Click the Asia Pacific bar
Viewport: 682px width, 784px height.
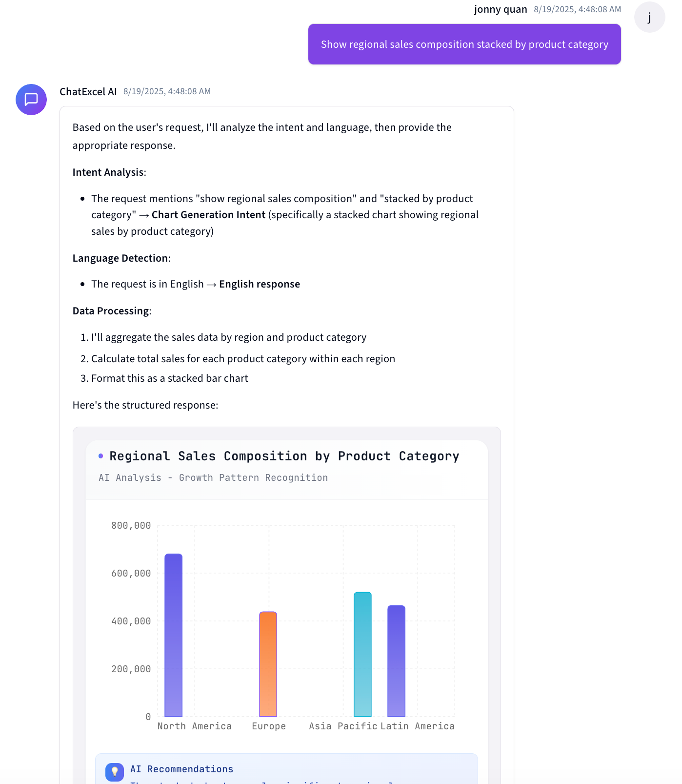coord(362,654)
